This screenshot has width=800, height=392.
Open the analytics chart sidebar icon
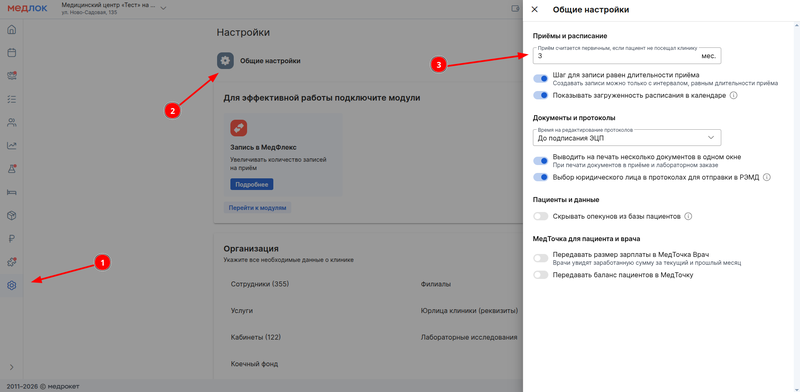11,145
